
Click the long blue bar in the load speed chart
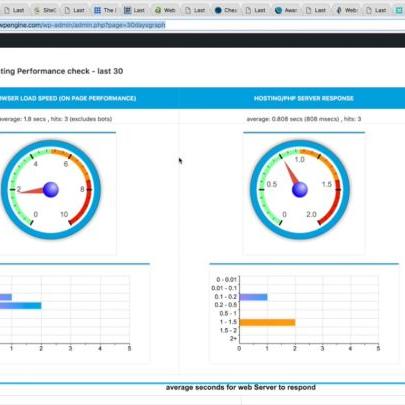click(x=21, y=306)
